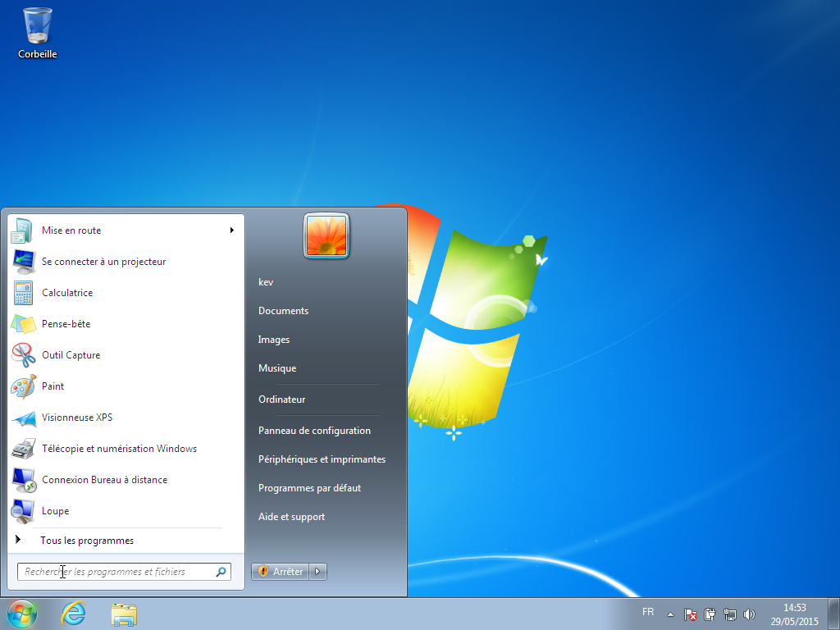840x630 pixels.
Task: Open Outil Capture scissors icon
Action: (x=24, y=354)
